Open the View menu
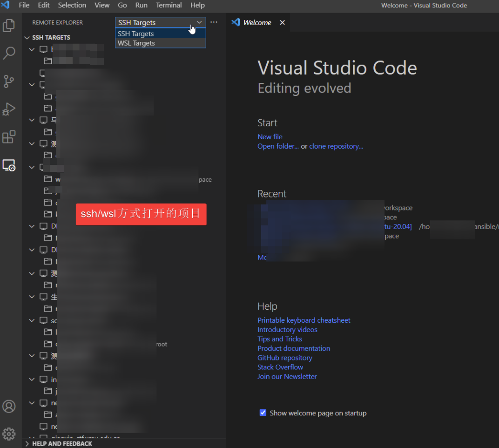The image size is (499, 448). coord(102,5)
